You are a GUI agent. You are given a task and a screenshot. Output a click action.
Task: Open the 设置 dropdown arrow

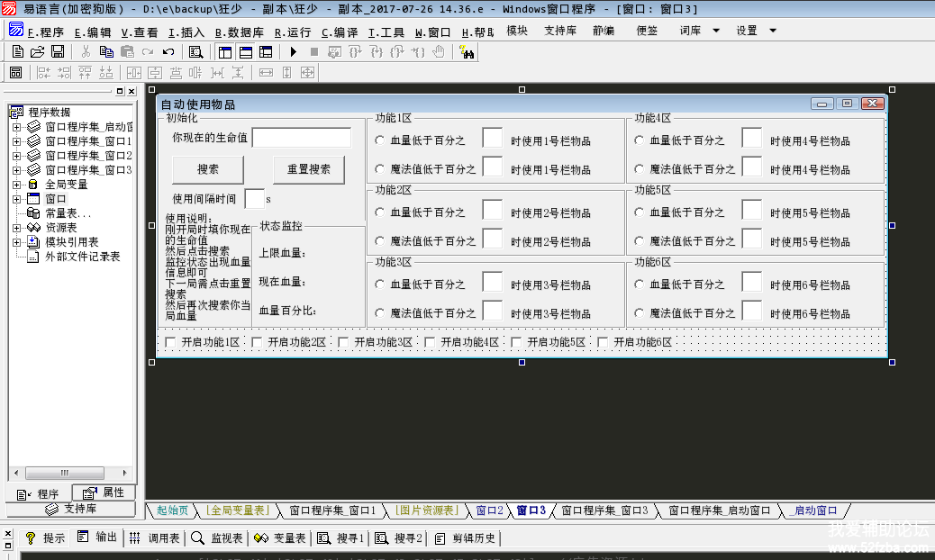click(773, 31)
